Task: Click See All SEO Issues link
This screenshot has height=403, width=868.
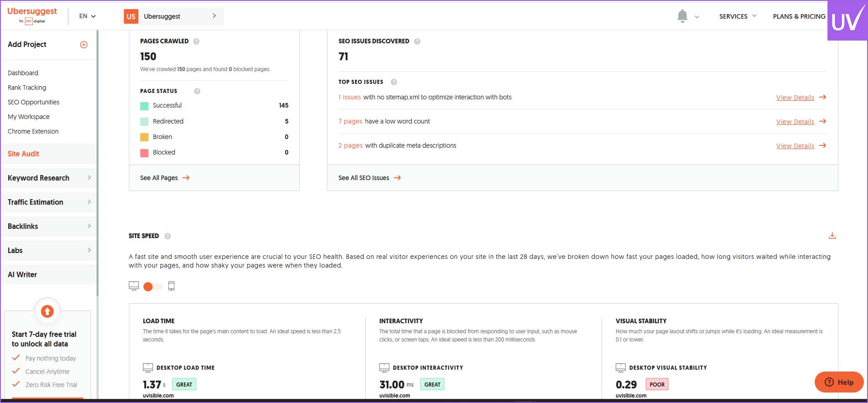Action: coord(370,178)
